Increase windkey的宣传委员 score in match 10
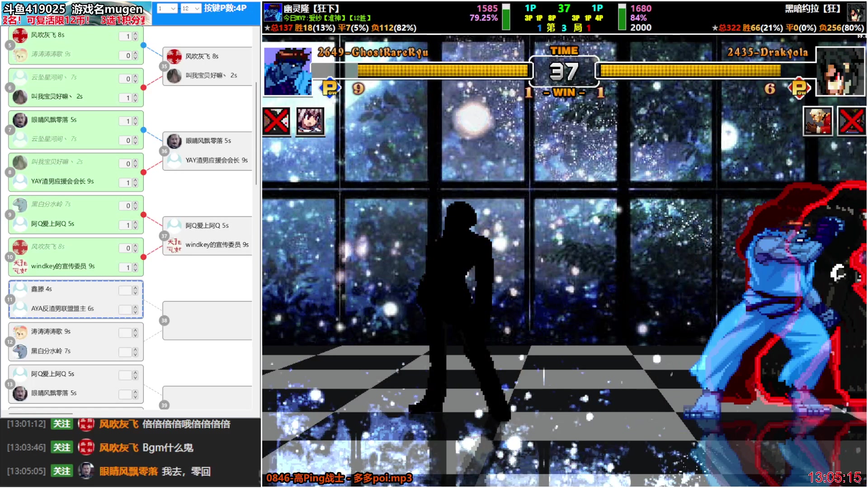The height and width of the screenshot is (488, 868). point(135,265)
